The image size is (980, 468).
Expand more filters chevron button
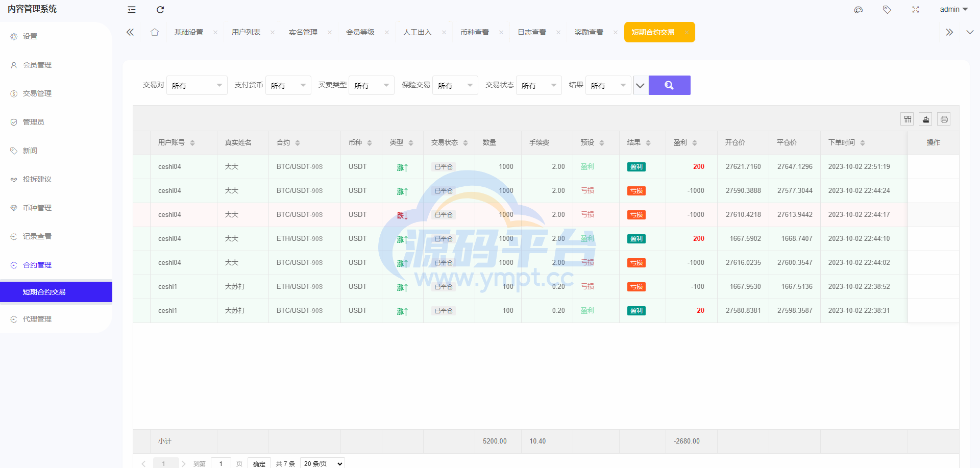(x=640, y=85)
